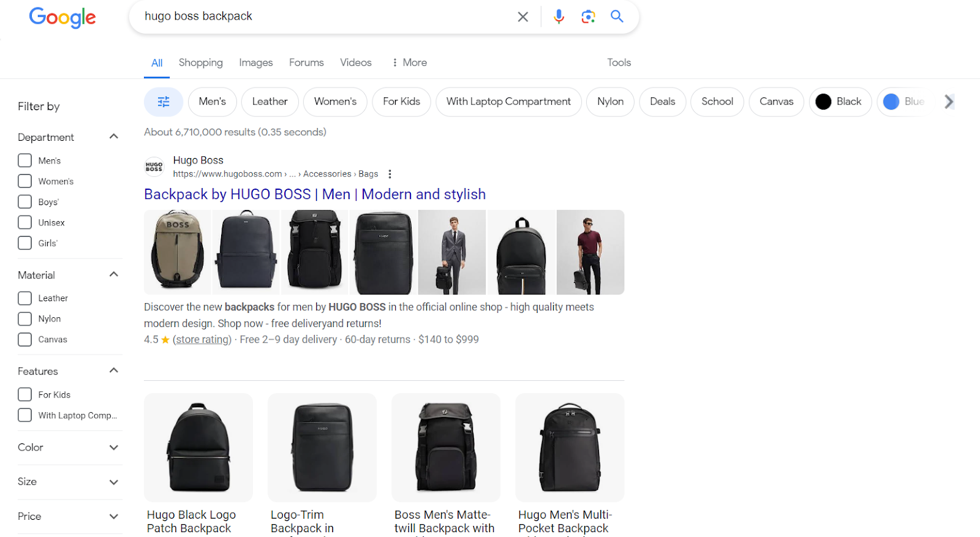Check the Unisex department checkbox
980x537 pixels.
click(24, 222)
